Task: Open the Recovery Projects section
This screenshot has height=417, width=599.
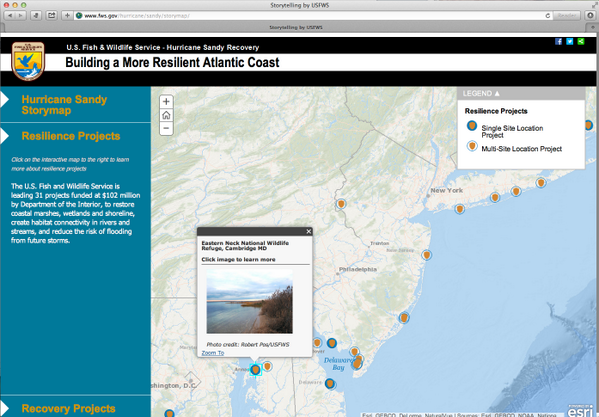Action: point(68,409)
